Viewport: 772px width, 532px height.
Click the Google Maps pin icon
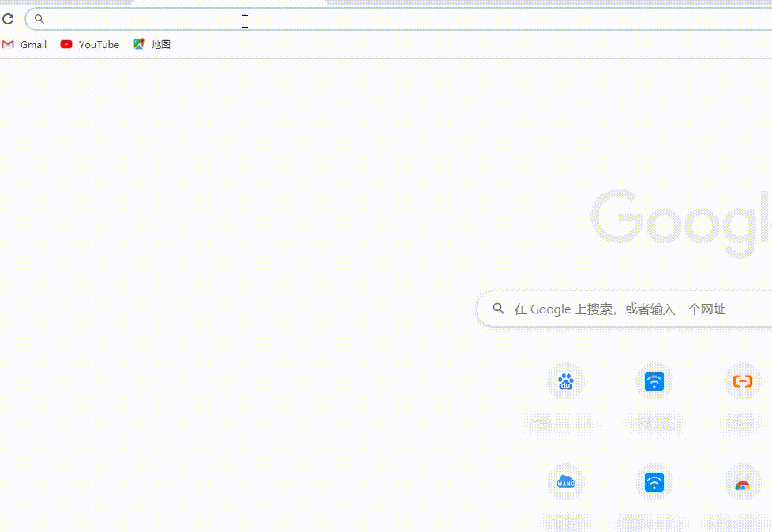pos(139,45)
